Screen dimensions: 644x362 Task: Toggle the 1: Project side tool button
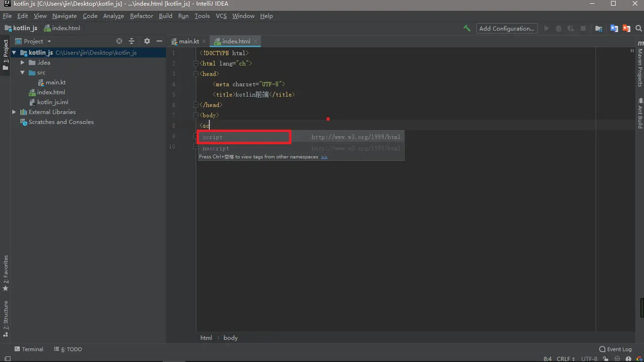tap(6, 55)
